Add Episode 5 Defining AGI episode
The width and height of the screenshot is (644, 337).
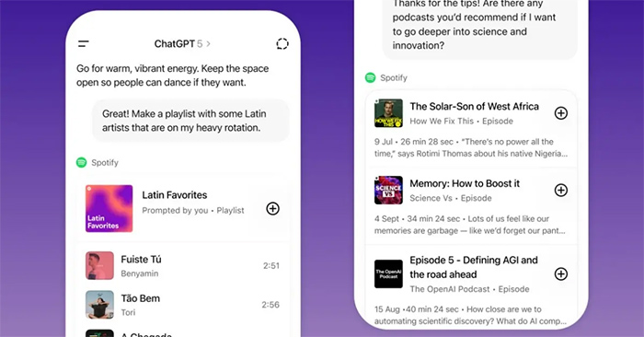(x=561, y=273)
